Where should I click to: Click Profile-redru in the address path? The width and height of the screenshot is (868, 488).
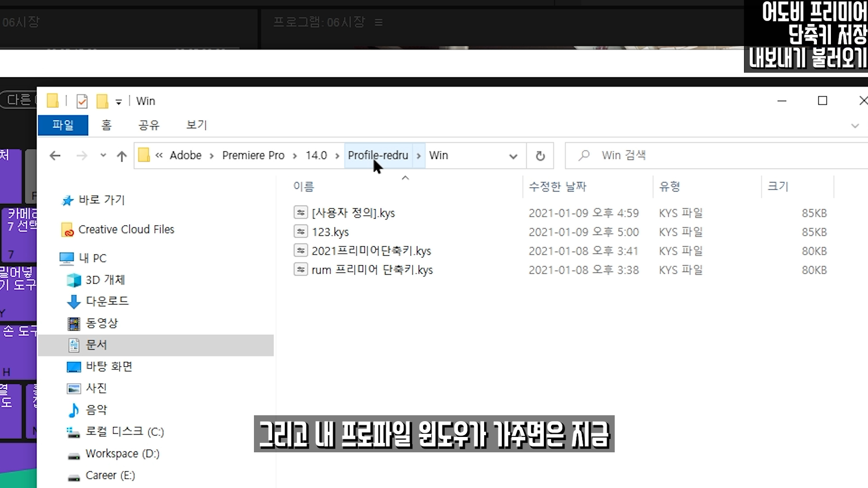tap(378, 155)
